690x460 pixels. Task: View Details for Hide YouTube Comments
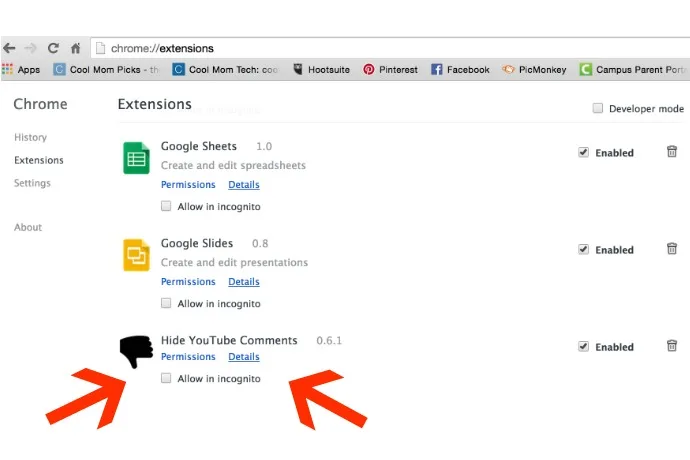(x=244, y=357)
